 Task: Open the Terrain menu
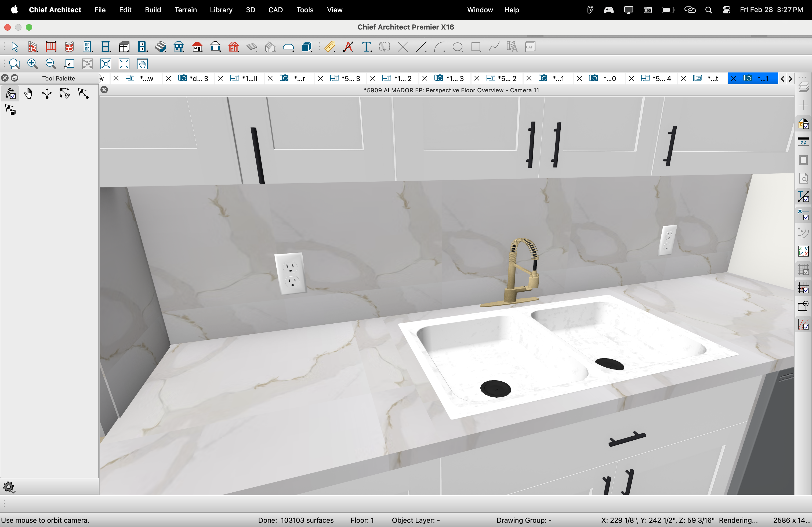coord(186,10)
